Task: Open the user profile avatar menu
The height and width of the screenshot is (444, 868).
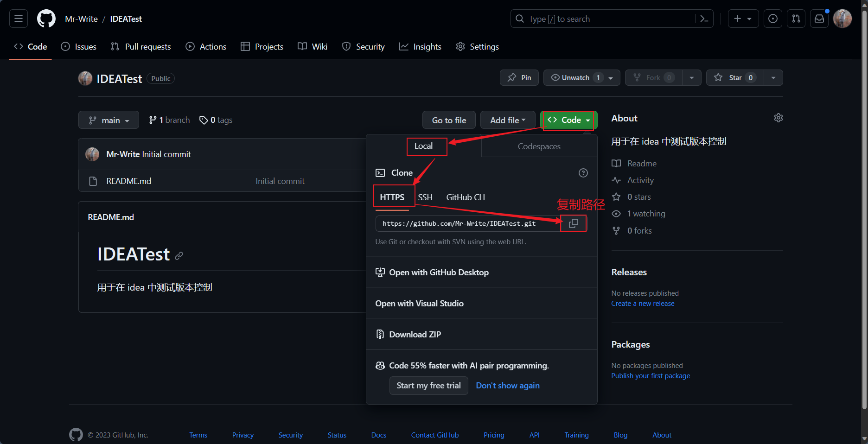Action: [x=842, y=19]
